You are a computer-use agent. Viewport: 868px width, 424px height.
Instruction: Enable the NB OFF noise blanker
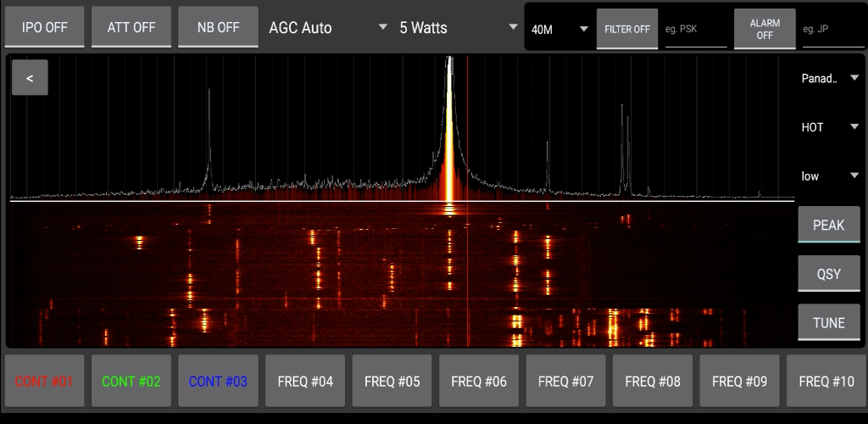coord(218,27)
